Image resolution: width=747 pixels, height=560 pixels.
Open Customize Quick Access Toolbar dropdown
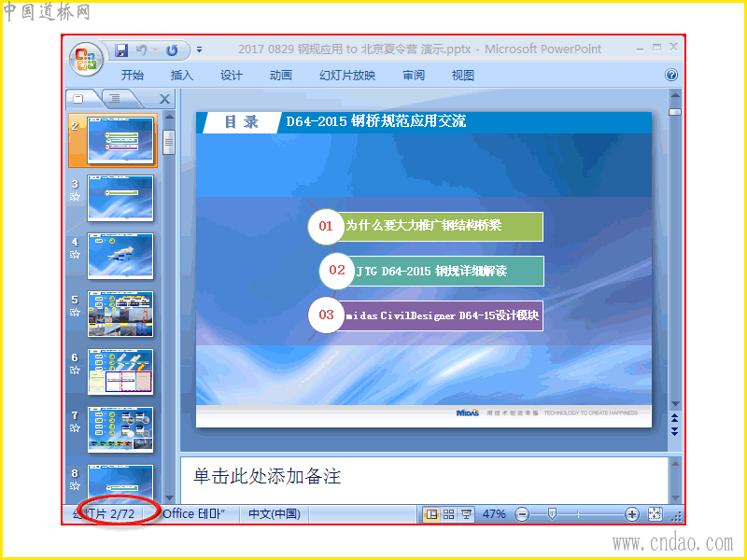pyautogui.click(x=199, y=49)
